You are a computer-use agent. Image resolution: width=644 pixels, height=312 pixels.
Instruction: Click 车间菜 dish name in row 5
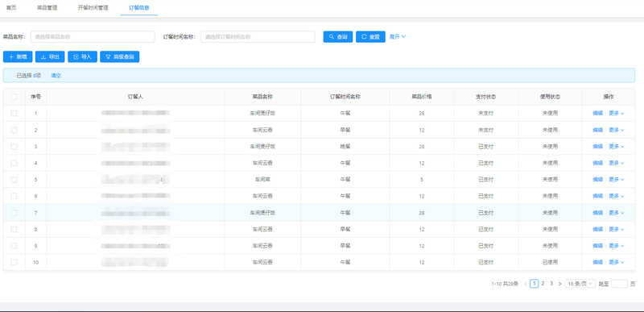[262, 179]
